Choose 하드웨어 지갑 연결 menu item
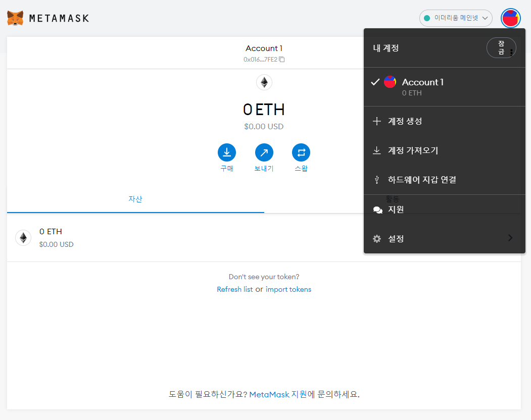 444,179
